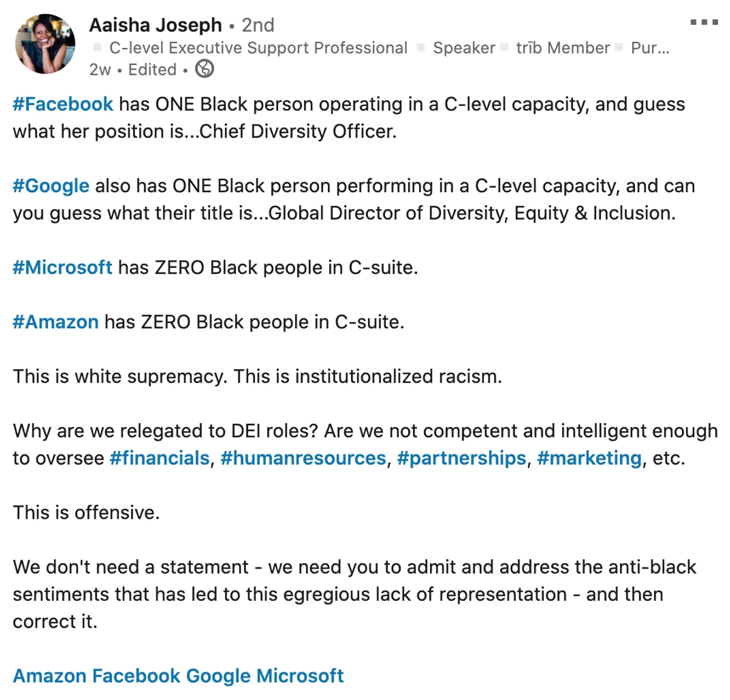Open the #Facebook hashtag
The width and height of the screenshot is (730, 700).
pyautogui.click(x=63, y=104)
